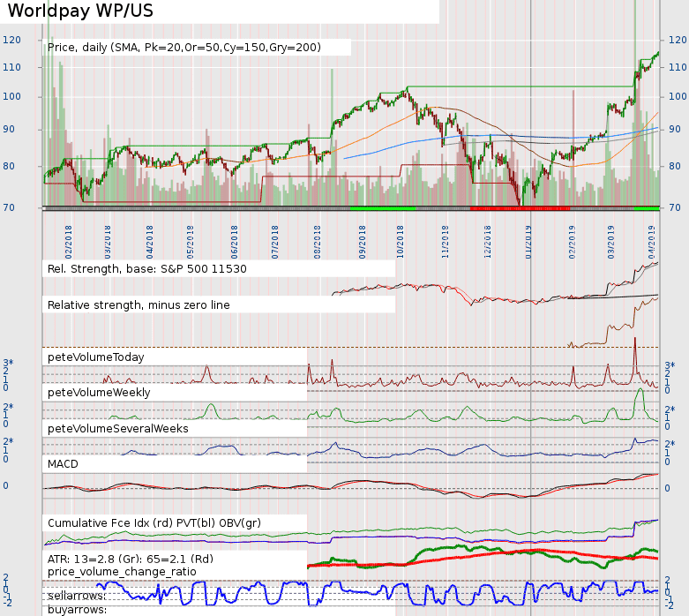Screen dimensions: 689x616
Task: Click the right price axis value 120
Action: click(x=678, y=40)
